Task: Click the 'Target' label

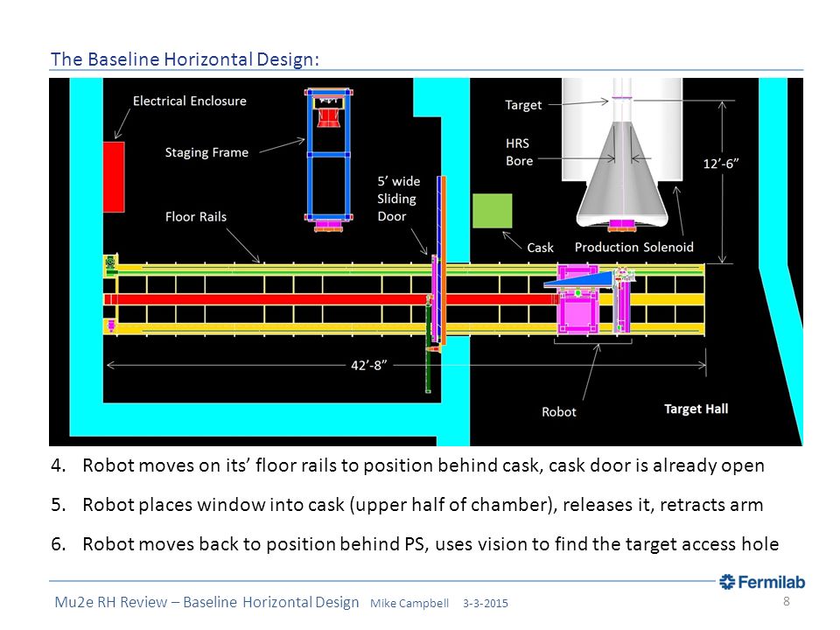Action: [x=523, y=105]
